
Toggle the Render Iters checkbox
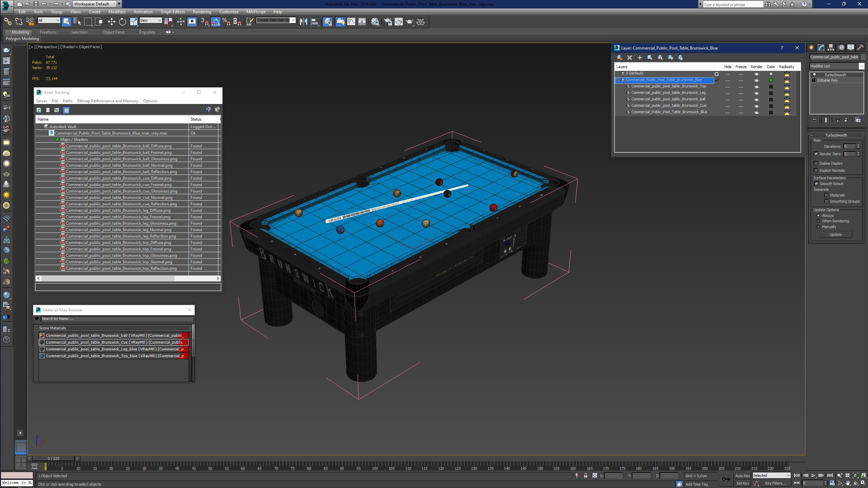coord(816,154)
